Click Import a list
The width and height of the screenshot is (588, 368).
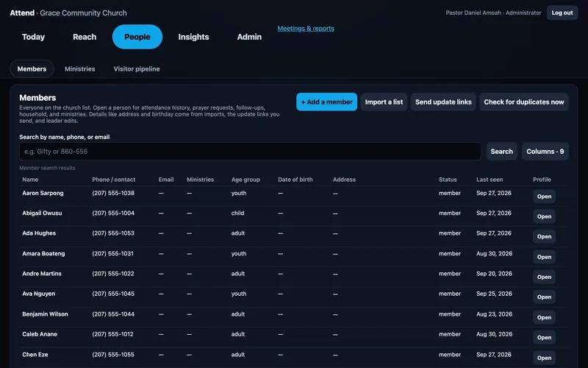tap(384, 102)
